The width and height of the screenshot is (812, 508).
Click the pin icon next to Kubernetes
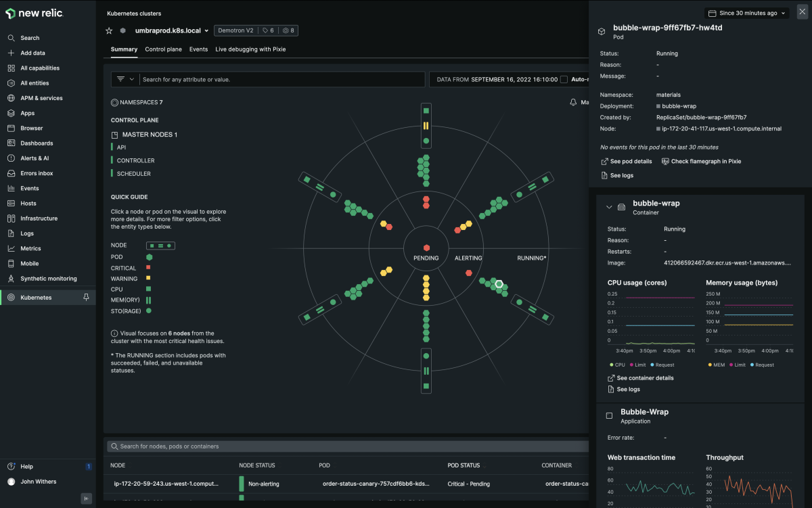(x=86, y=298)
